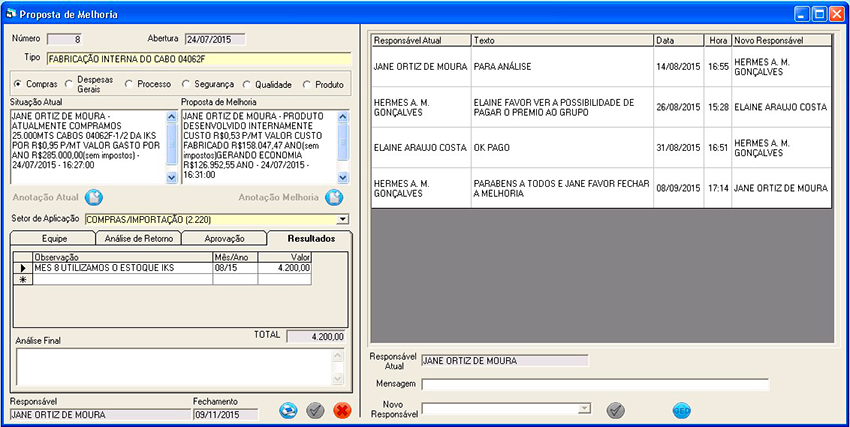Select the PARA ANÁLISE text cell
The image size is (850, 427).
click(x=562, y=67)
